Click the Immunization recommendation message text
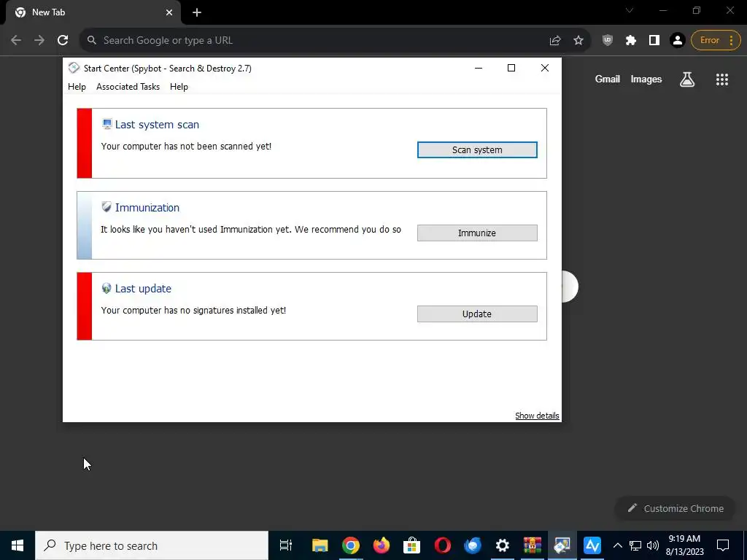The height and width of the screenshot is (560, 747). click(x=251, y=230)
